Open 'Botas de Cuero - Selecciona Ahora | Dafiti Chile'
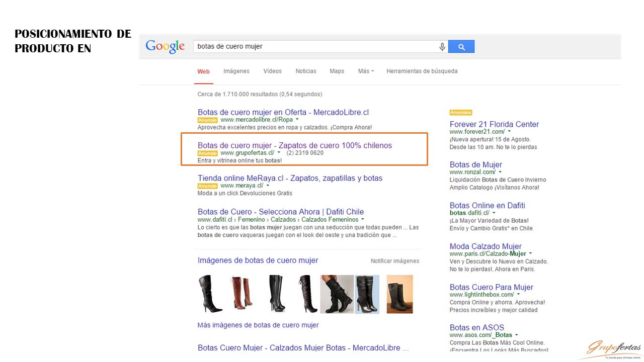Viewport: 644px width, 362px height. pyautogui.click(x=281, y=212)
